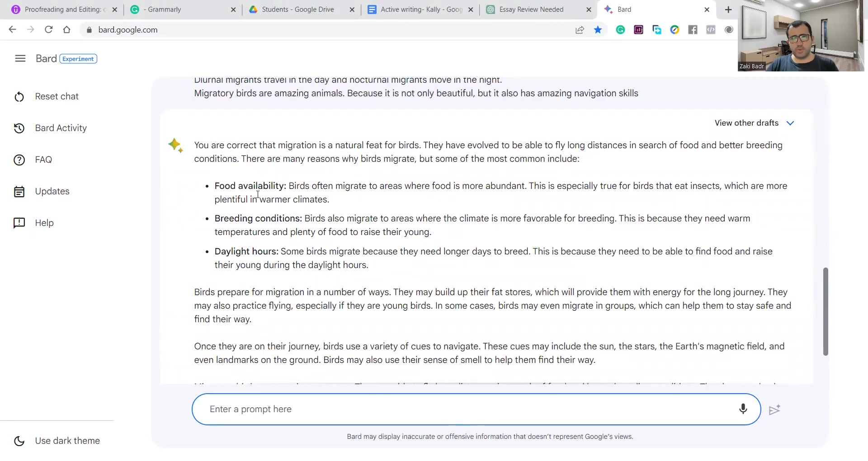The width and height of the screenshot is (868, 461).
Task: Open the browser home page
Action: (66, 30)
